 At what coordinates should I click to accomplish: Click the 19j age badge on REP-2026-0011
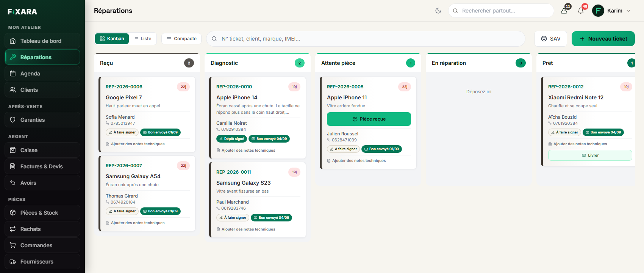tap(294, 172)
